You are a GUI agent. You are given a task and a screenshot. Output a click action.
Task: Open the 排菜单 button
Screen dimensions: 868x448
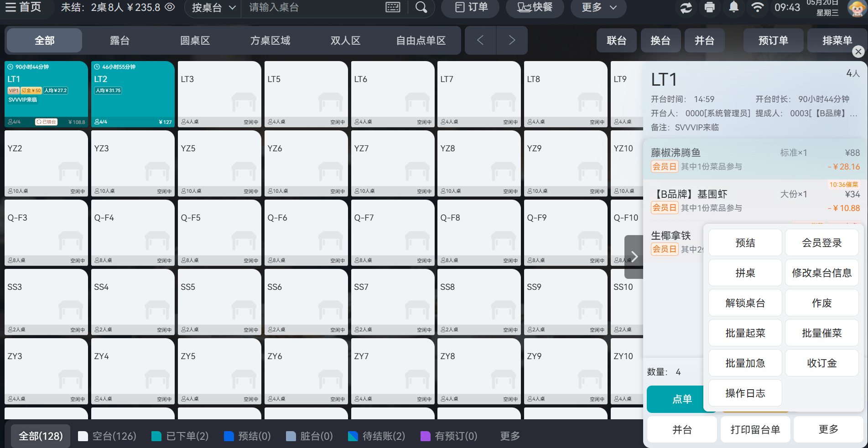point(837,41)
